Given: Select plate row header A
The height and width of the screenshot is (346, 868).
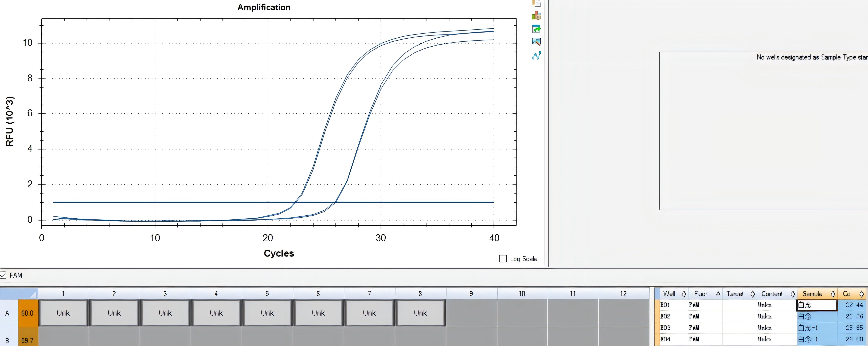Looking at the screenshot, I should [9, 313].
